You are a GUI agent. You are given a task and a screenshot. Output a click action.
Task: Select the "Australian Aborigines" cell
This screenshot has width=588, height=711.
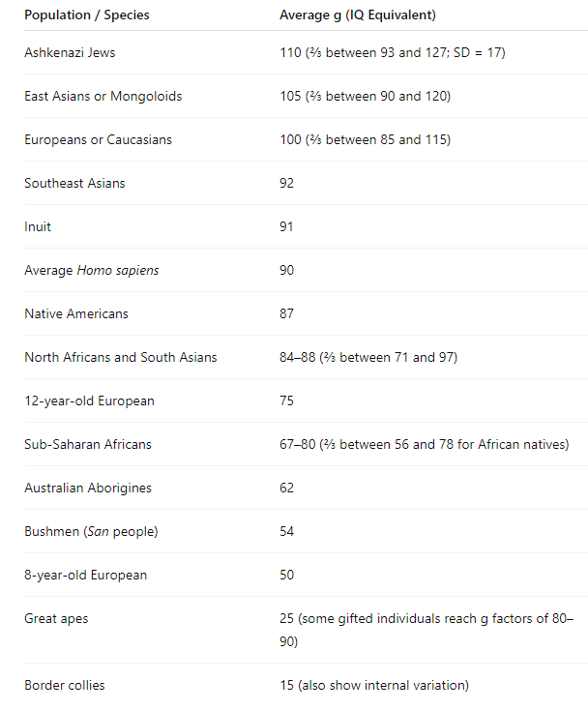point(88,488)
